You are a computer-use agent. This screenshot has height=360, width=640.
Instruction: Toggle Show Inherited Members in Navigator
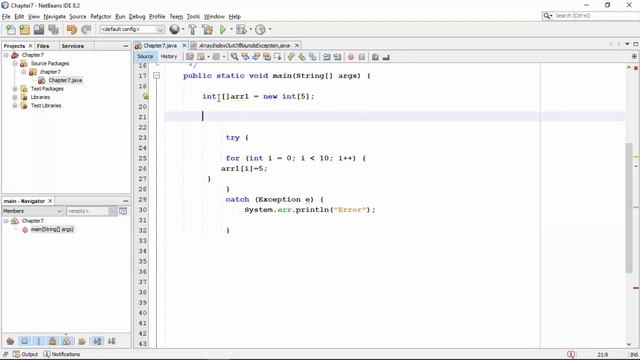click(10, 341)
